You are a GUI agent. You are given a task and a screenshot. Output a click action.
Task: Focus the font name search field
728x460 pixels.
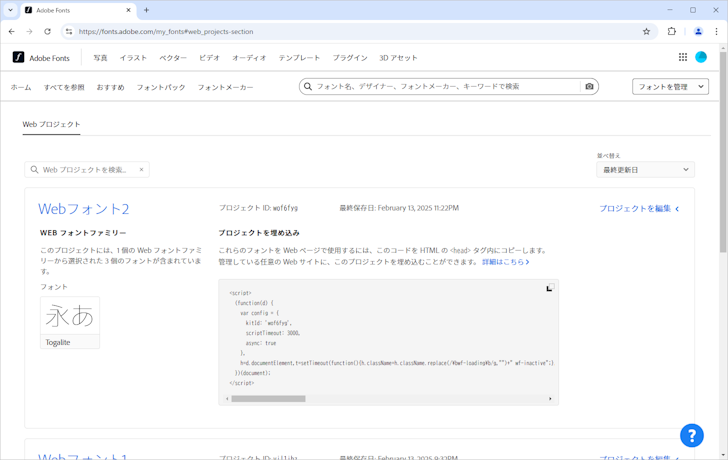446,86
